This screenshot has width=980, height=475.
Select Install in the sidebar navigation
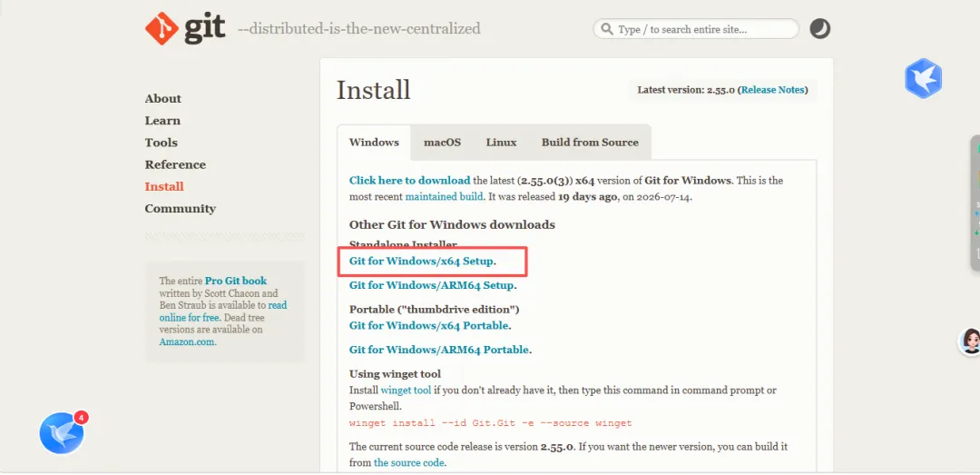[x=164, y=186]
